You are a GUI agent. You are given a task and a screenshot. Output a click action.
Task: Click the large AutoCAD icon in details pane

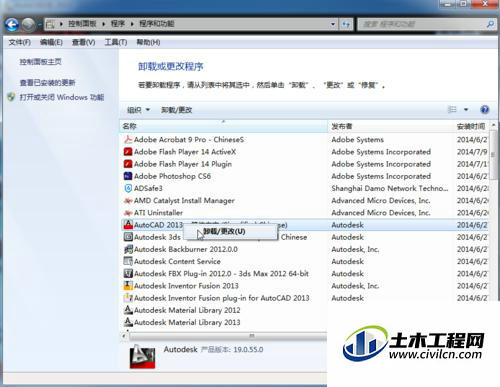[x=142, y=357]
